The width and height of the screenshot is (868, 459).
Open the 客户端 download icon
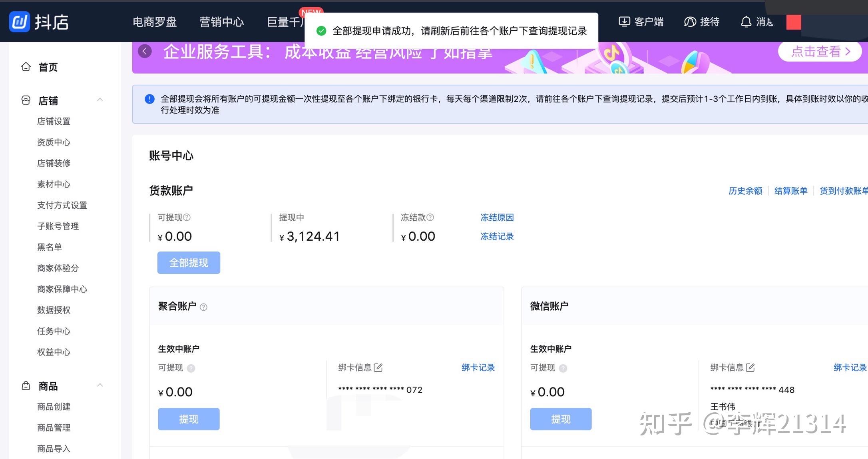(623, 22)
